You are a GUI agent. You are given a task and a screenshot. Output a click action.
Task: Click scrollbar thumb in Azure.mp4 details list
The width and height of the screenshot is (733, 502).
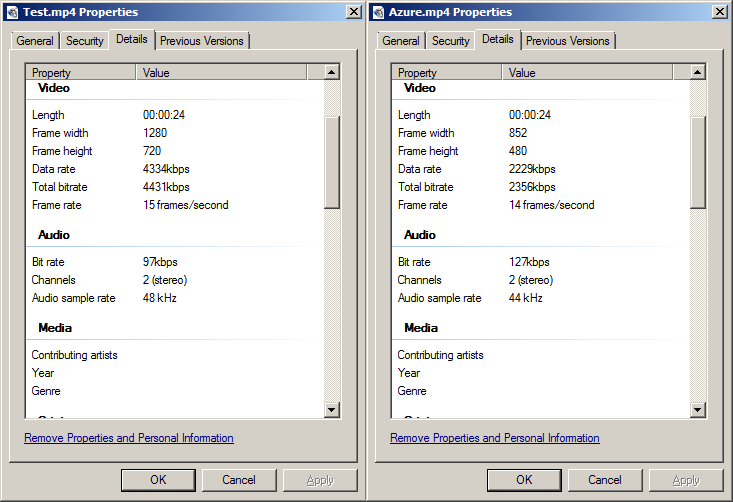click(697, 162)
